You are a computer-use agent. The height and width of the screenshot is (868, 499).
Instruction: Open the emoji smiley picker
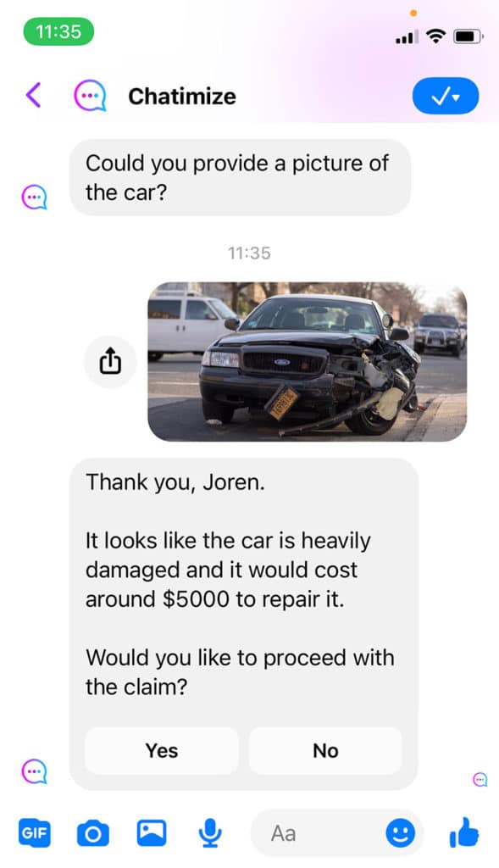pos(400,833)
